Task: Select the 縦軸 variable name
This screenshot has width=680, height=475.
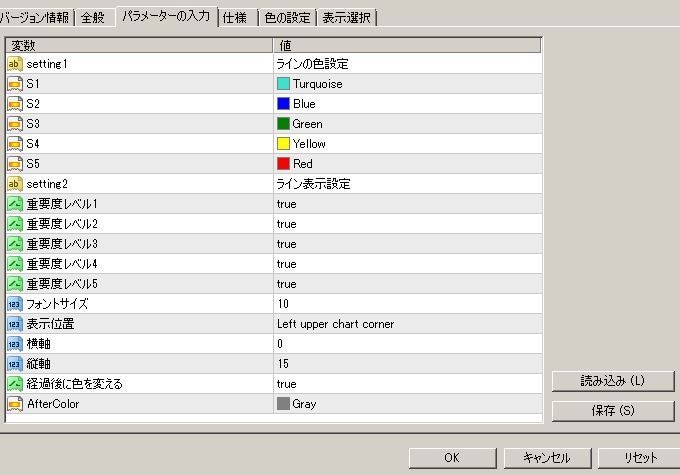Action: [x=39, y=364]
